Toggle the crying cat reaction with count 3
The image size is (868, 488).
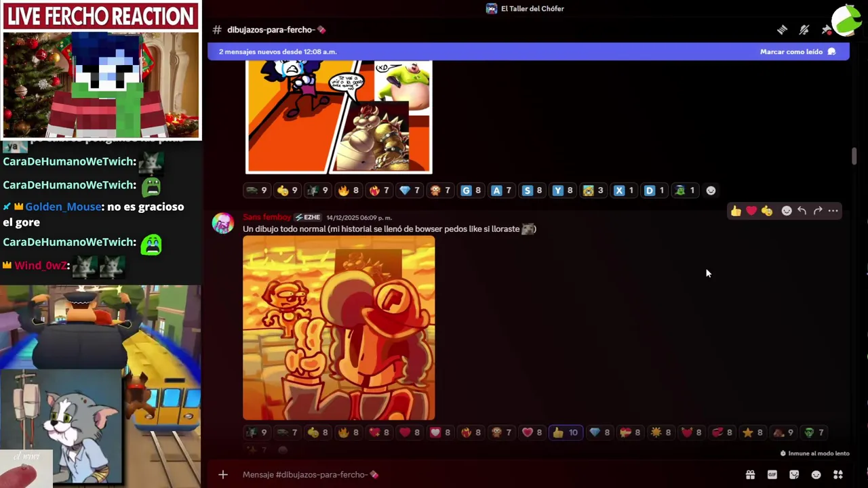pos(593,190)
